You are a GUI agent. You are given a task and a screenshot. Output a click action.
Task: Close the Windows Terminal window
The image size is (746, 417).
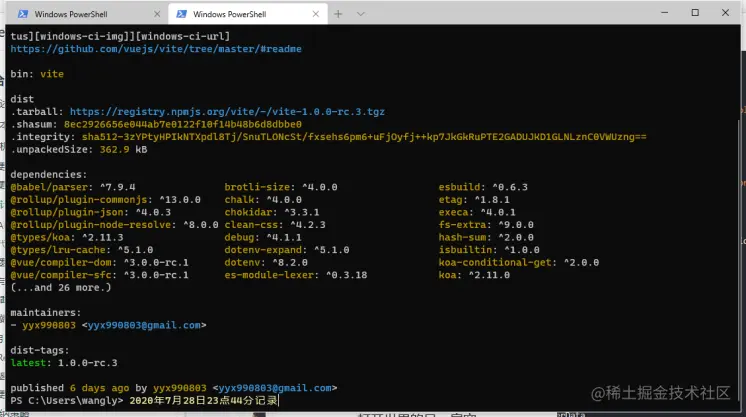pos(725,13)
